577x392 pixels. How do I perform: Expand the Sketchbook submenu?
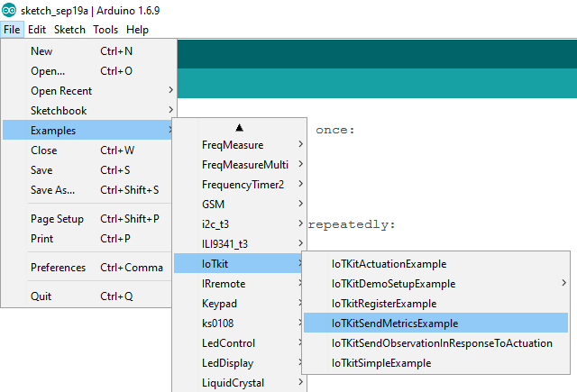tap(88, 111)
